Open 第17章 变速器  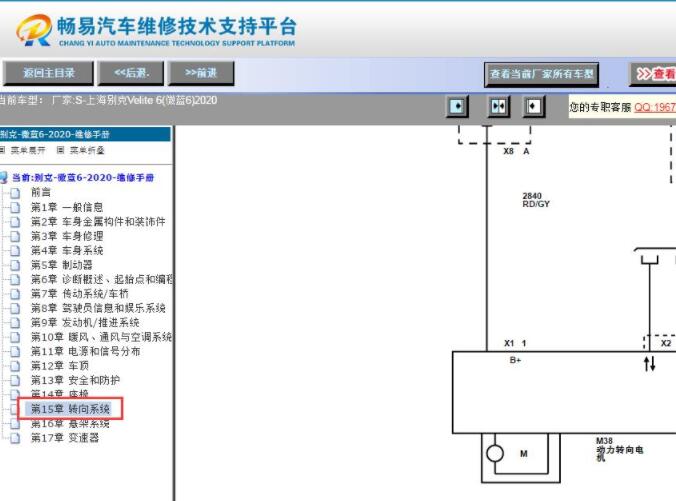pyautogui.click(x=65, y=438)
